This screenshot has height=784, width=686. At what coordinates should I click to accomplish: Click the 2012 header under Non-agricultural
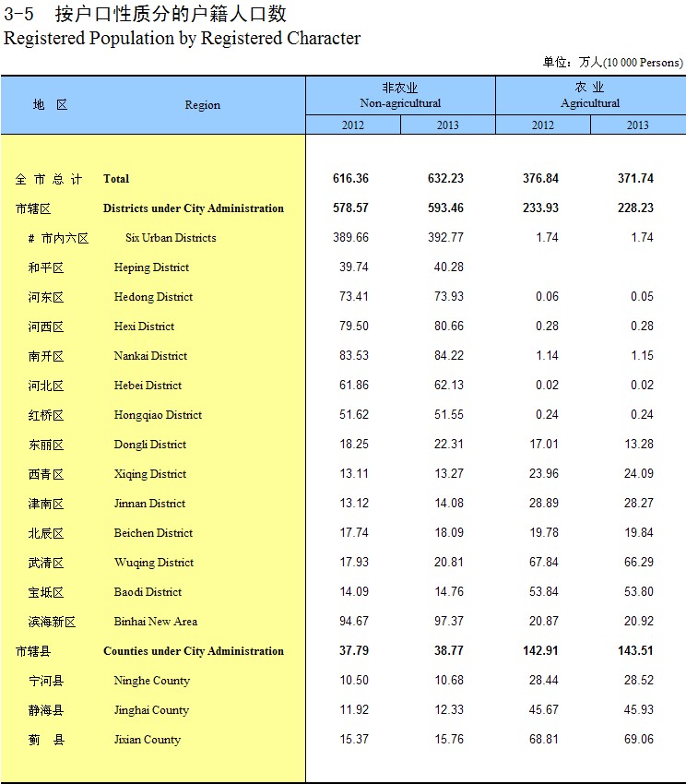pyautogui.click(x=352, y=125)
